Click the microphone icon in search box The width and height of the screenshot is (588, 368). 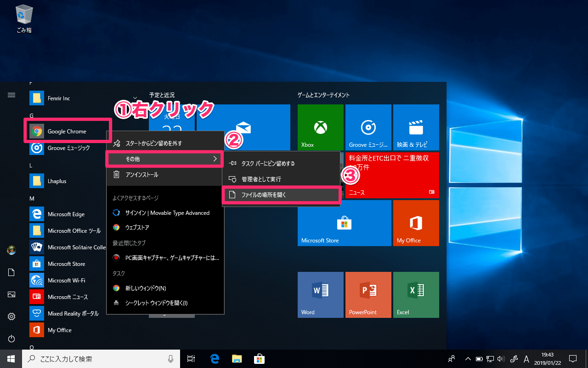(171, 359)
